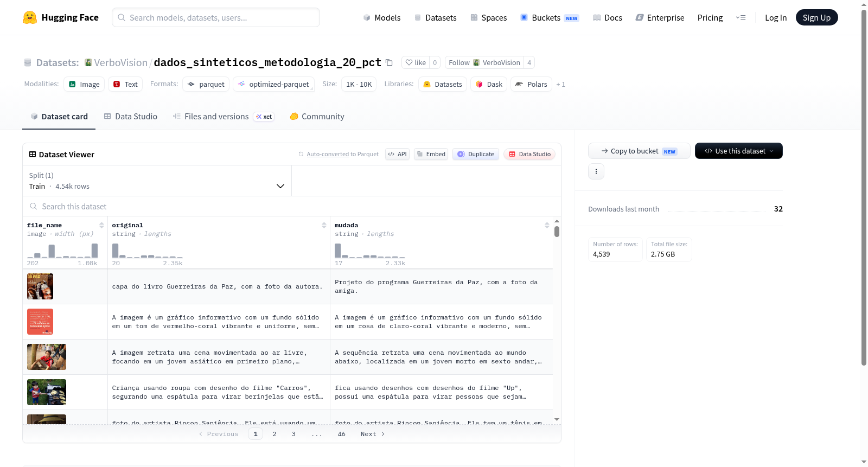This screenshot has height=467, width=868.
Task: Click the file_name width histogram
Action: (62, 250)
